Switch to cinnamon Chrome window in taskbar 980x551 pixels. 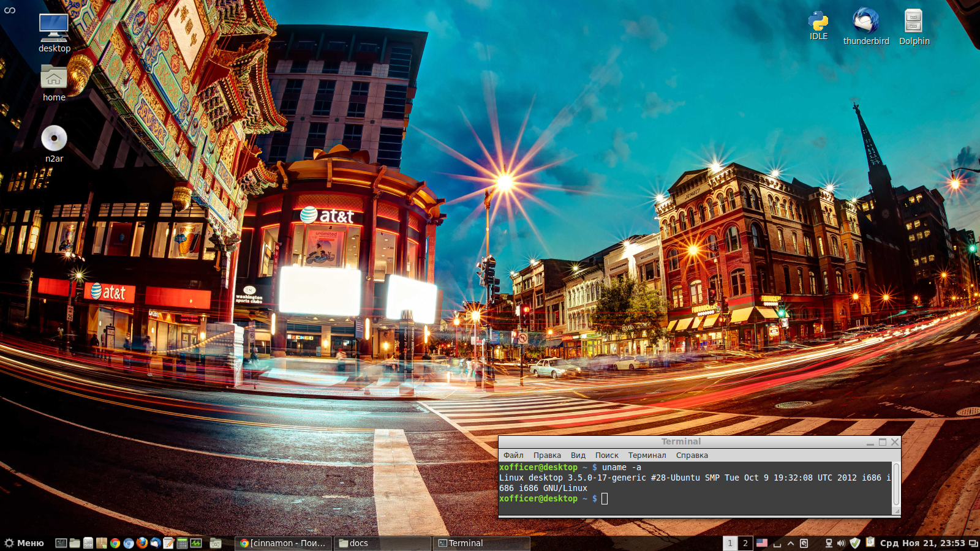pyautogui.click(x=284, y=543)
